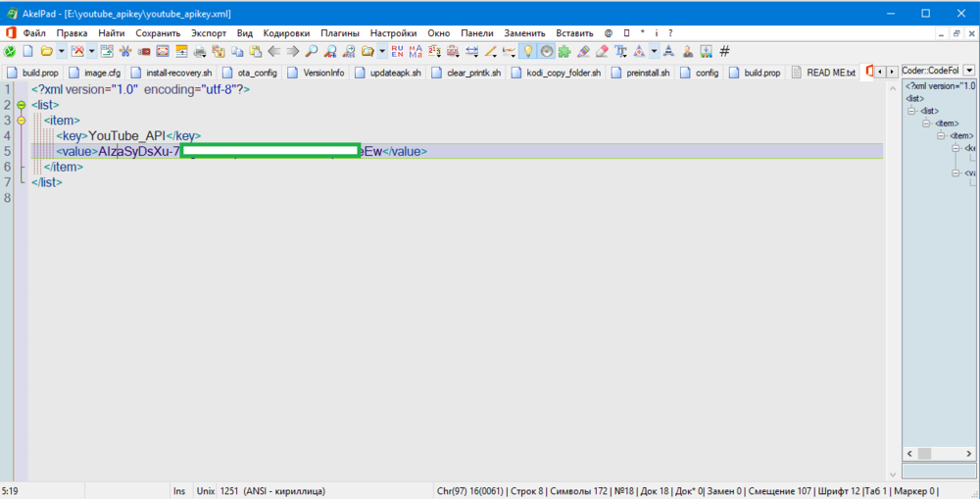This screenshot has width=980, height=499.
Task: Click the hash symbol toolbar icon
Action: pyautogui.click(x=724, y=51)
